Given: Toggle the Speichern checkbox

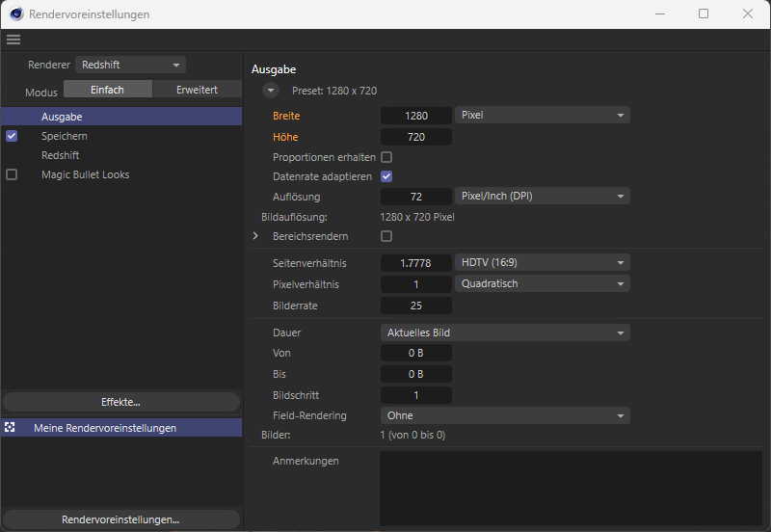Looking at the screenshot, I should click(12, 136).
